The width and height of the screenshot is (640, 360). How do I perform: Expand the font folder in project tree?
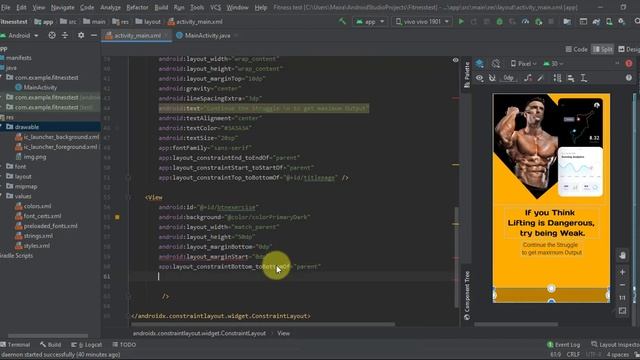pyautogui.click(x=2, y=167)
